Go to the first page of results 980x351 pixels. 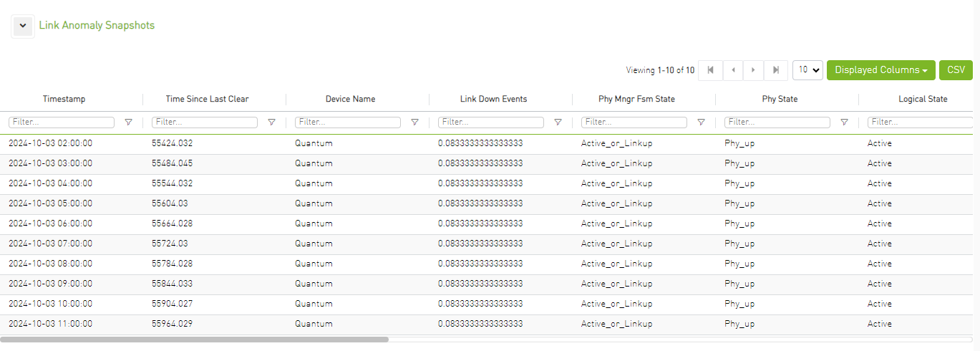[x=710, y=70]
